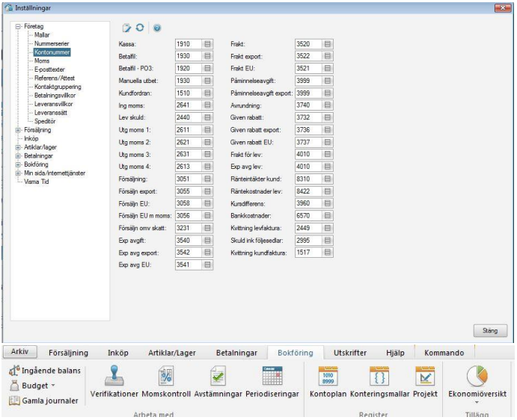The width and height of the screenshot is (517, 420).
Task: Click the edit icon in settings toolbar
Action: coord(127,28)
